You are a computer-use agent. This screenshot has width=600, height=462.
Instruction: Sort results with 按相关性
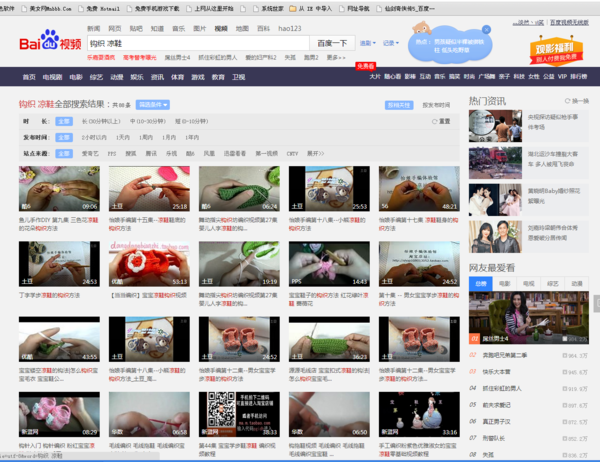coord(399,105)
